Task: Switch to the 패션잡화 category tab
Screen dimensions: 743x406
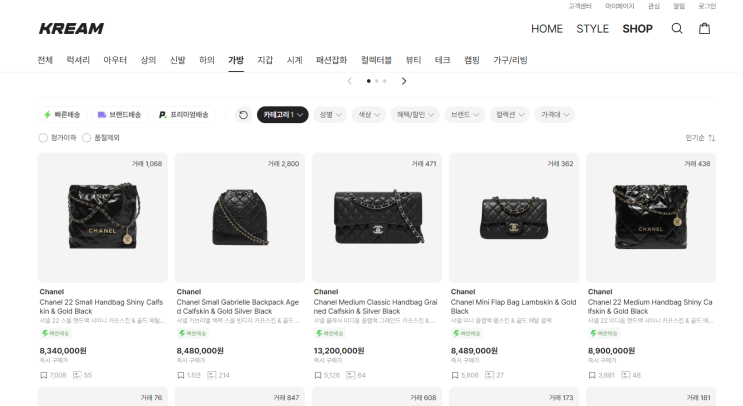Action: point(332,60)
